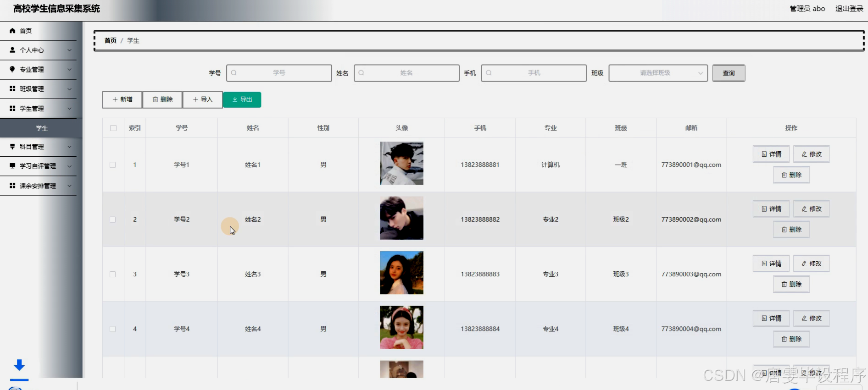This screenshot has width=868, height=390.
Task: Click the trash icon on toolbar 删除
Action: tap(155, 99)
